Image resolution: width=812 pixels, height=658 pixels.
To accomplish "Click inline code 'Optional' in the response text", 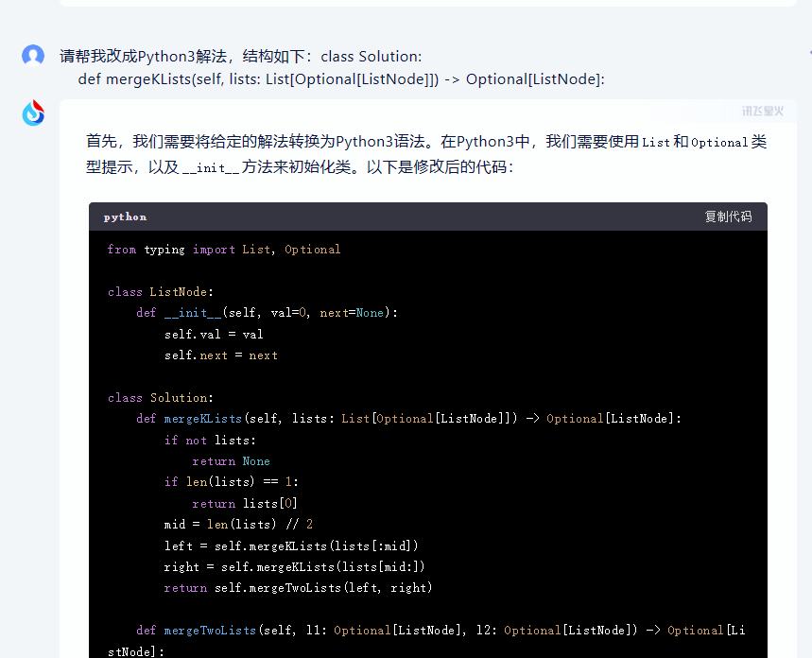I will pos(719,143).
